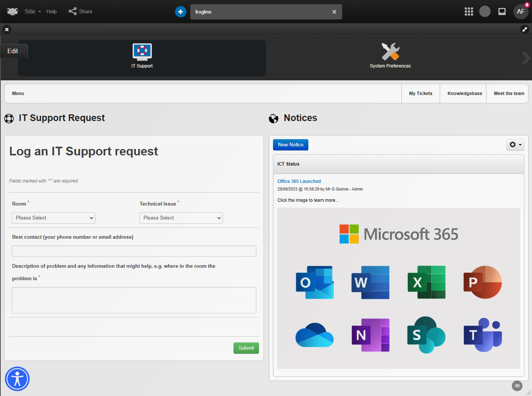Open the apps grid launcher
The image size is (532, 396).
(x=469, y=12)
